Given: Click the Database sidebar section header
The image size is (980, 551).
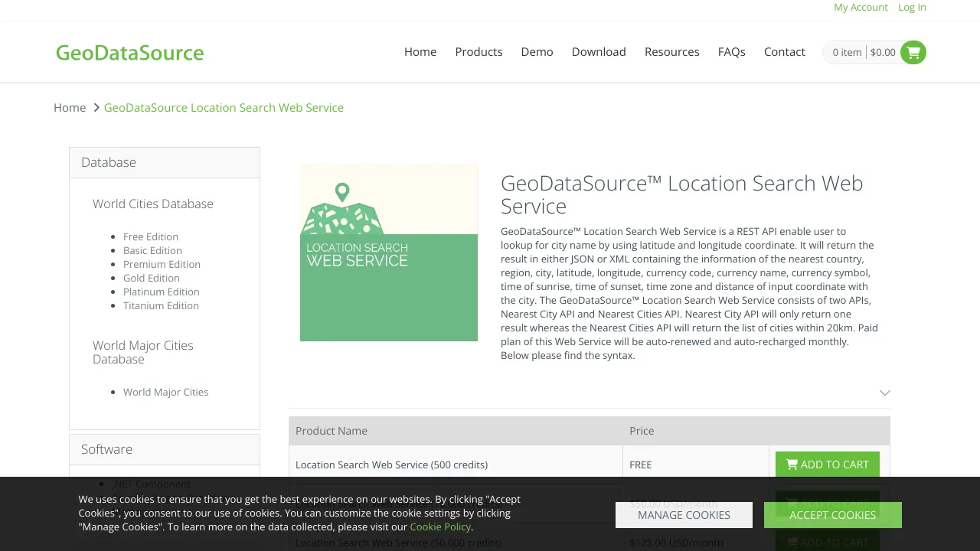Looking at the screenshot, I should point(165,162).
